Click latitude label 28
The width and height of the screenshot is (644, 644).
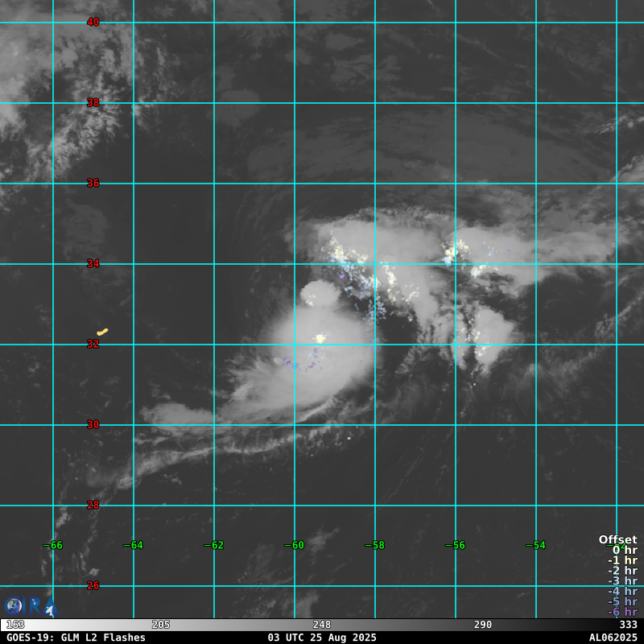coord(93,506)
